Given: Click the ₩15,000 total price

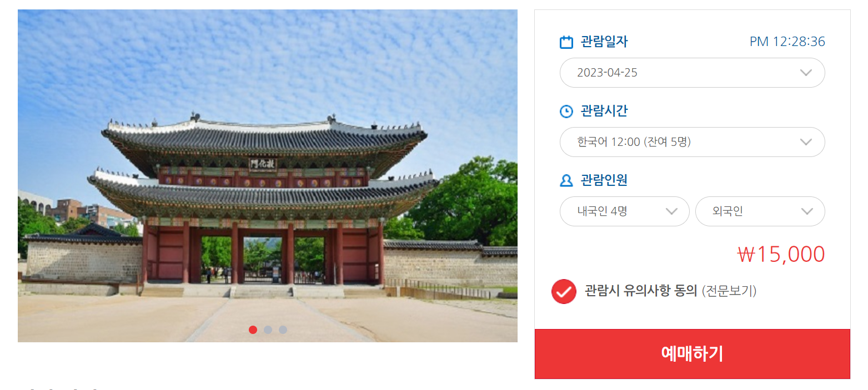Looking at the screenshot, I should click(781, 254).
